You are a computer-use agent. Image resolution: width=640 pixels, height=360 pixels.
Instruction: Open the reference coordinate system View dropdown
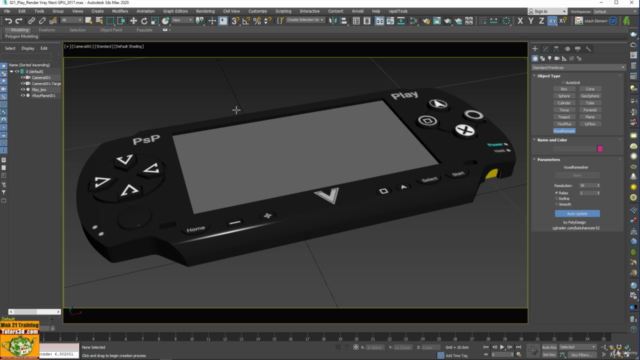pos(182,20)
